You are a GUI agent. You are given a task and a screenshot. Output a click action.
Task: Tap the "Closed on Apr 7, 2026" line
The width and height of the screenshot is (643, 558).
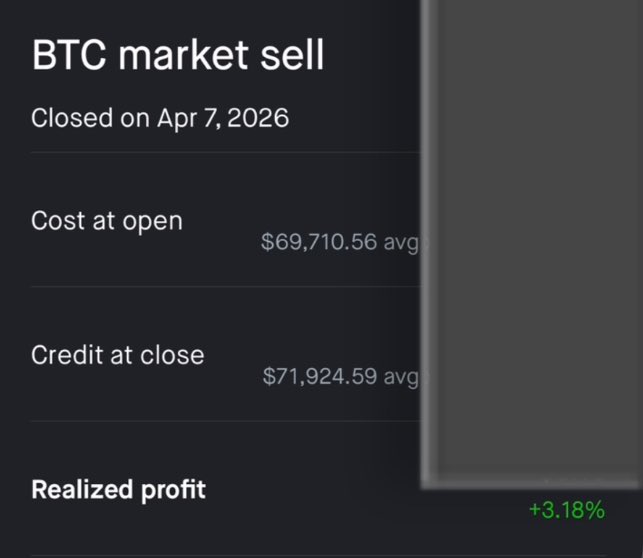[160, 118]
